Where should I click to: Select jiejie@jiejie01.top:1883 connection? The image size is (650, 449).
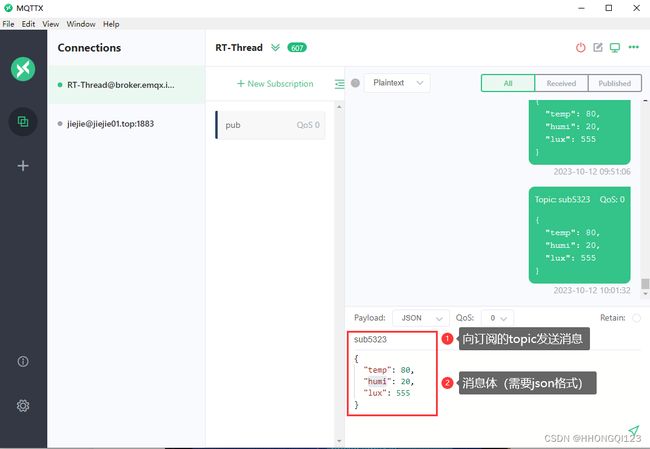(x=126, y=124)
